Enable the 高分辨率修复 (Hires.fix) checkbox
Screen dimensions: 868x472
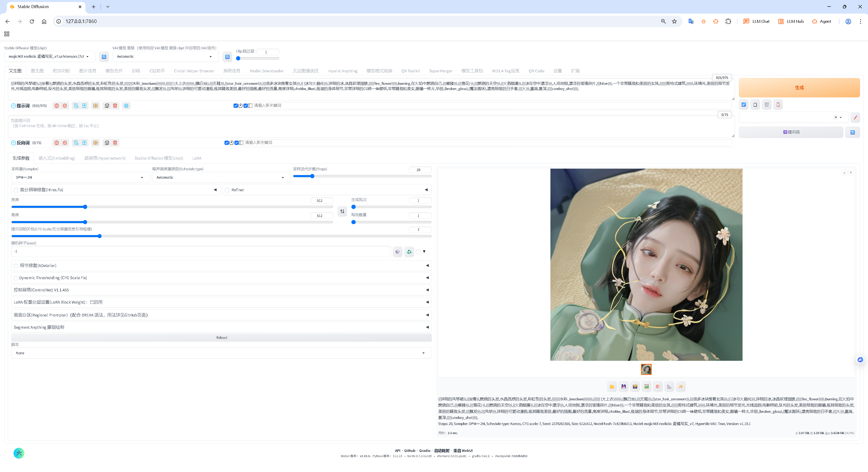16,190
